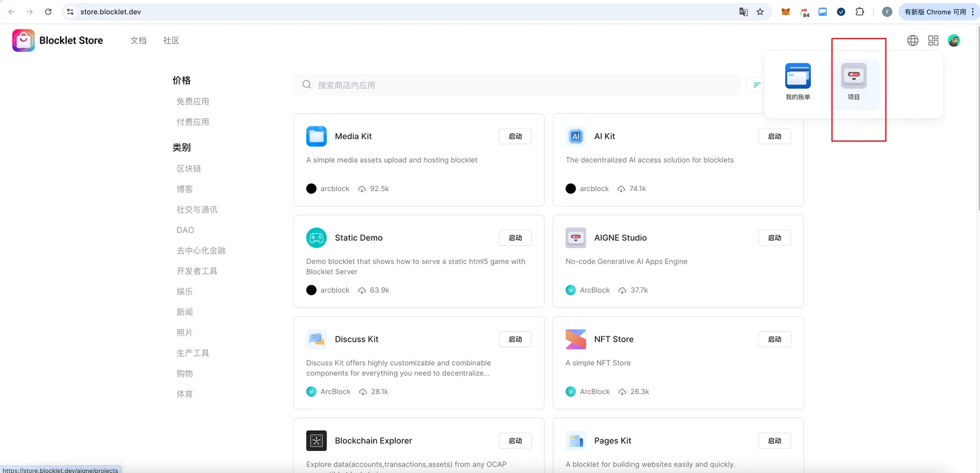Open the language globe selector
The width and height of the screenshot is (980, 473).
click(x=913, y=40)
